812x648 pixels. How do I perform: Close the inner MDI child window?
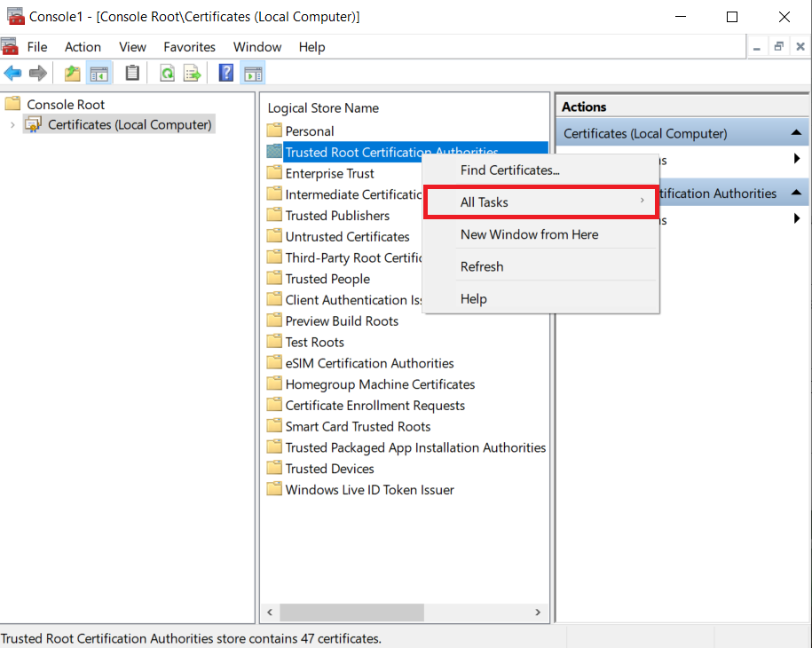pos(800,47)
